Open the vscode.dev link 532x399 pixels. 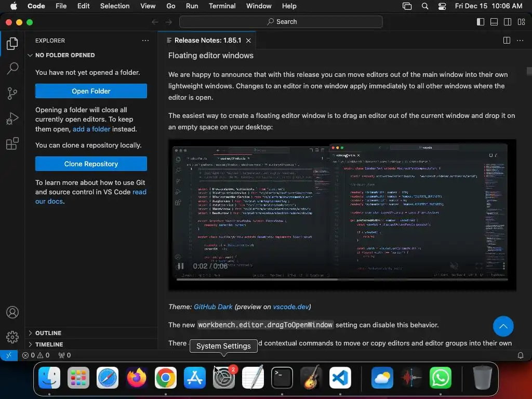(291, 307)
